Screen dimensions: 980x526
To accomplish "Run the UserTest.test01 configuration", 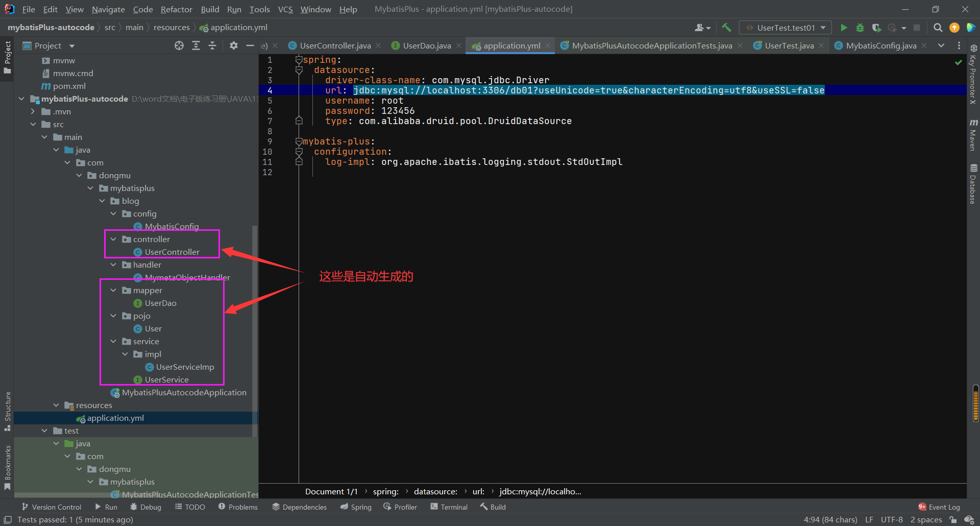I will point(844,27).
